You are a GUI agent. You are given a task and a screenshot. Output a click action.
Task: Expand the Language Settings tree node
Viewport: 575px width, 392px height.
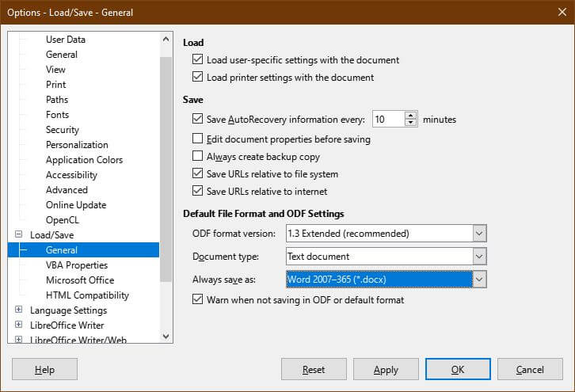[18, 310]
